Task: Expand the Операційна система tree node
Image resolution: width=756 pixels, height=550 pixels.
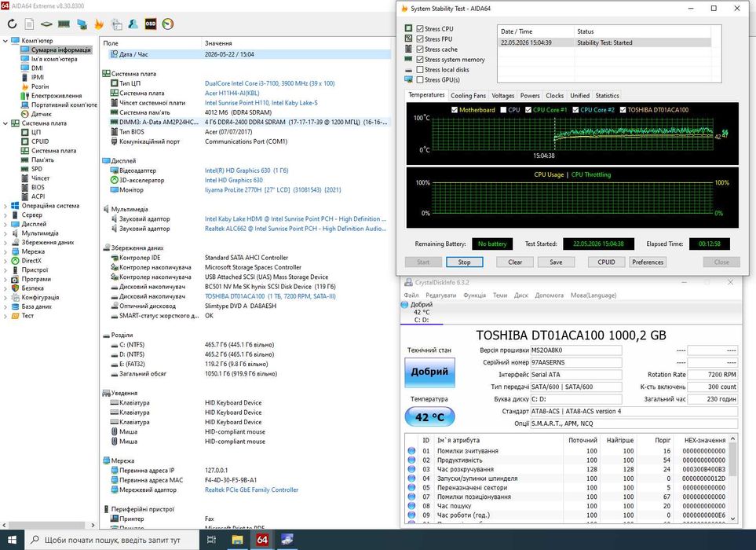Action: 5,206
